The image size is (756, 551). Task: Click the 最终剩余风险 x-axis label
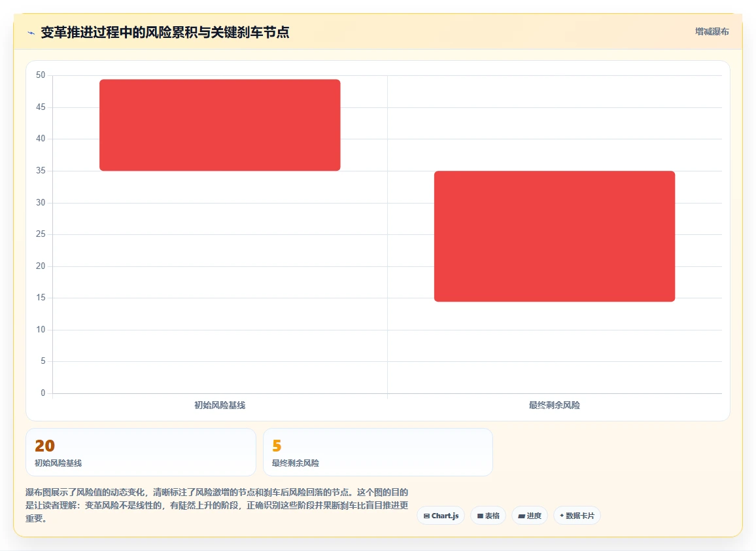coord(555,405)
